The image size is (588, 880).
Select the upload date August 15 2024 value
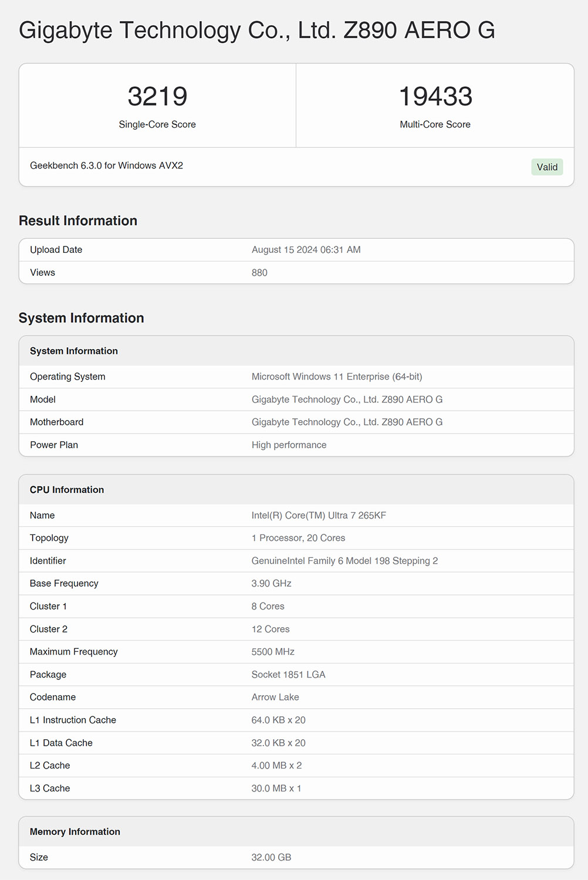pos(306,250)
